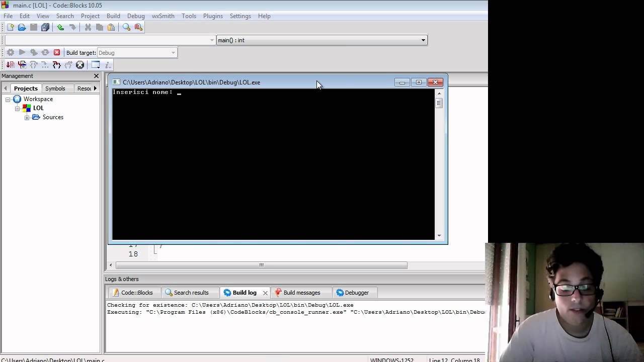Click the Cut scissors icon
The image size is (644, 362).
(x=88, y=28)
